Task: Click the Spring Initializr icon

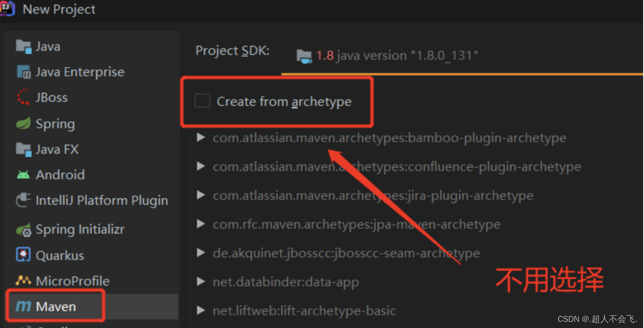Action: [x=23, y=230]
